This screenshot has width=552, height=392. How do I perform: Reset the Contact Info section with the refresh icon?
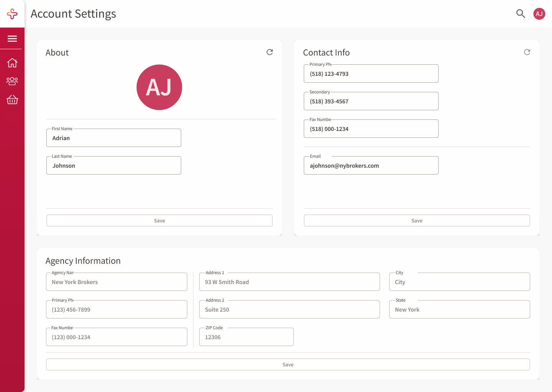tap(527, 52)
